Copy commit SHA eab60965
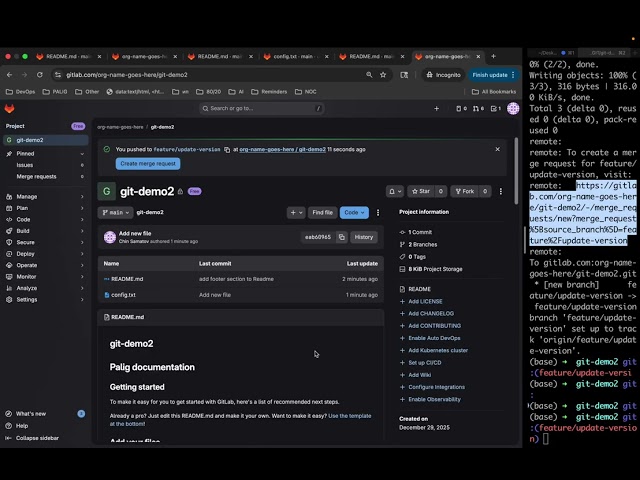640x480 pixels. point(342,237)
